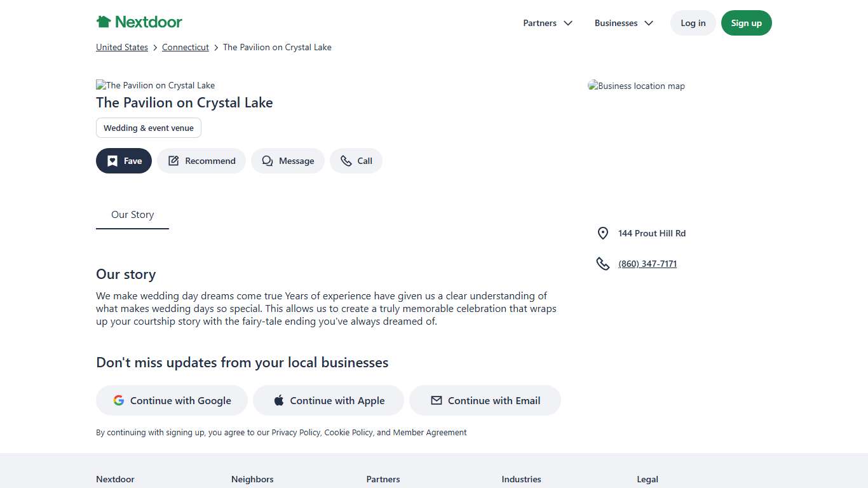
Task: Go to United States breadcrumb
Action: tap(122, 47)
